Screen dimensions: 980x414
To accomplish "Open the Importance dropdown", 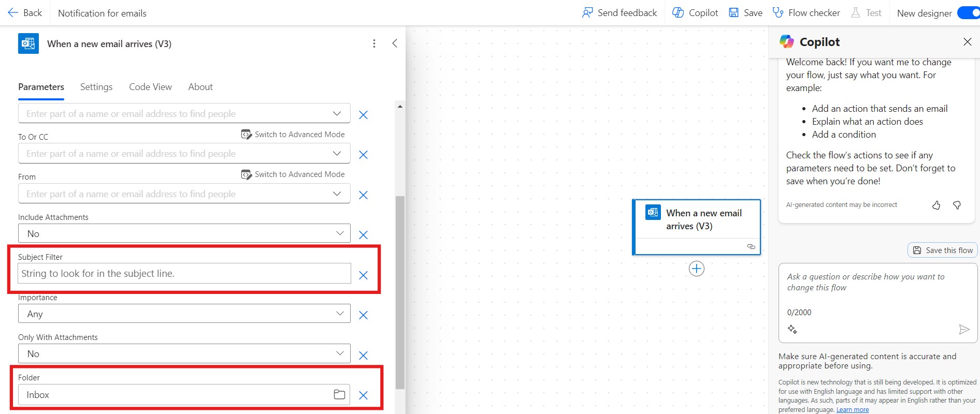I will pos(184,314).
